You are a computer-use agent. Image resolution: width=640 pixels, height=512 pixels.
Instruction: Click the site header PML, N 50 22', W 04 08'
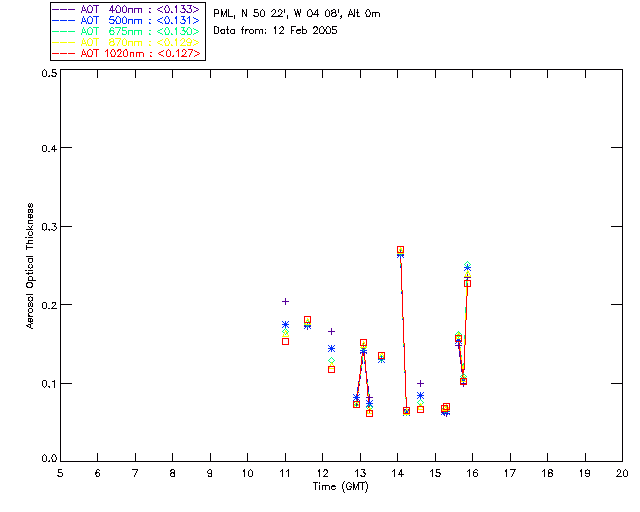tap(278, 14)
